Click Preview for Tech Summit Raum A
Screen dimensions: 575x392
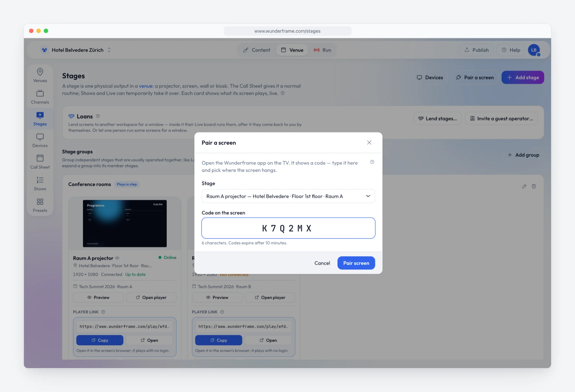[98, 297]
